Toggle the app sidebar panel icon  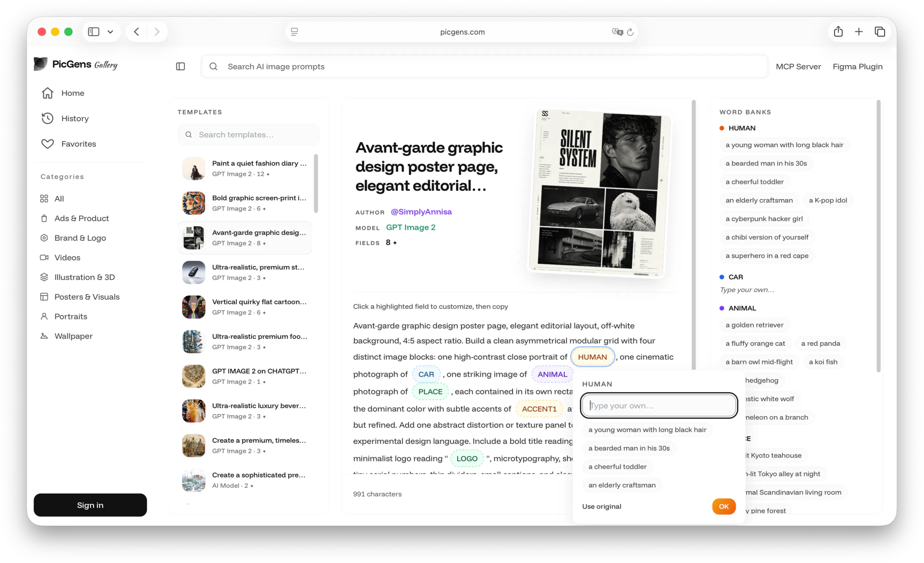[180, 66]
